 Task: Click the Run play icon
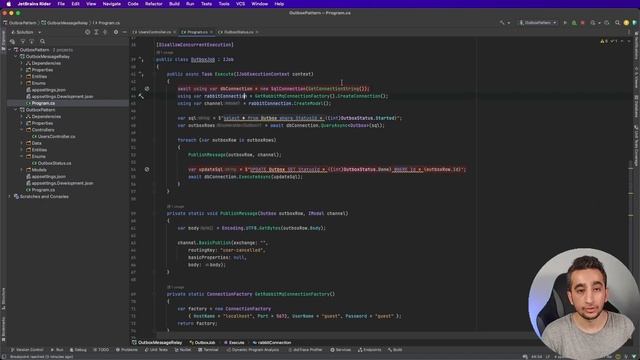[565, 23]
